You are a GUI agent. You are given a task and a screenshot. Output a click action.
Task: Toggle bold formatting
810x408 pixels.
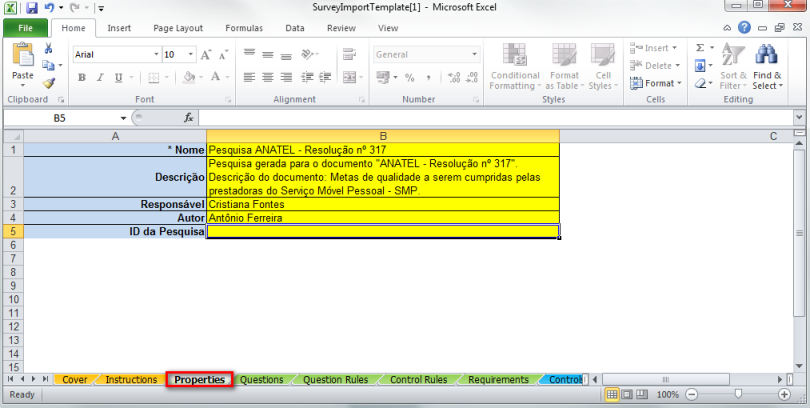pyautogui.click(x=82, y=77)
